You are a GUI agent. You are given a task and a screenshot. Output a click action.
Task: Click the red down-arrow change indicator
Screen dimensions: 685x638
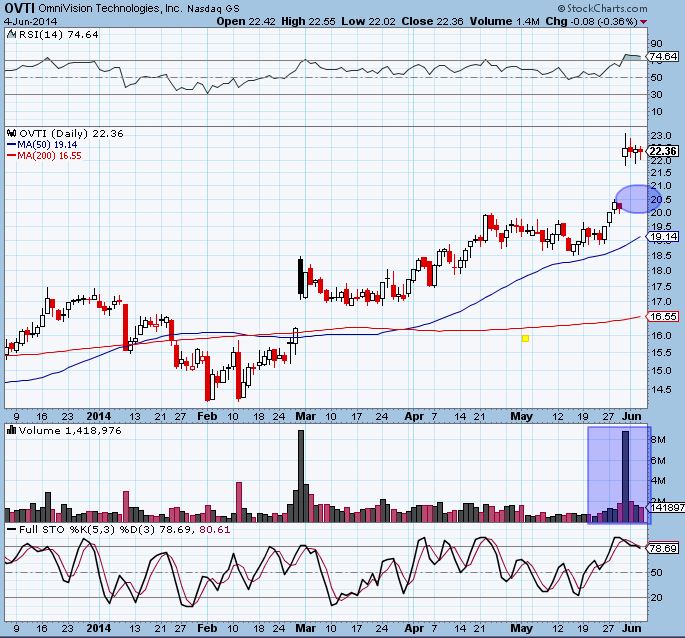pos(643,22)
